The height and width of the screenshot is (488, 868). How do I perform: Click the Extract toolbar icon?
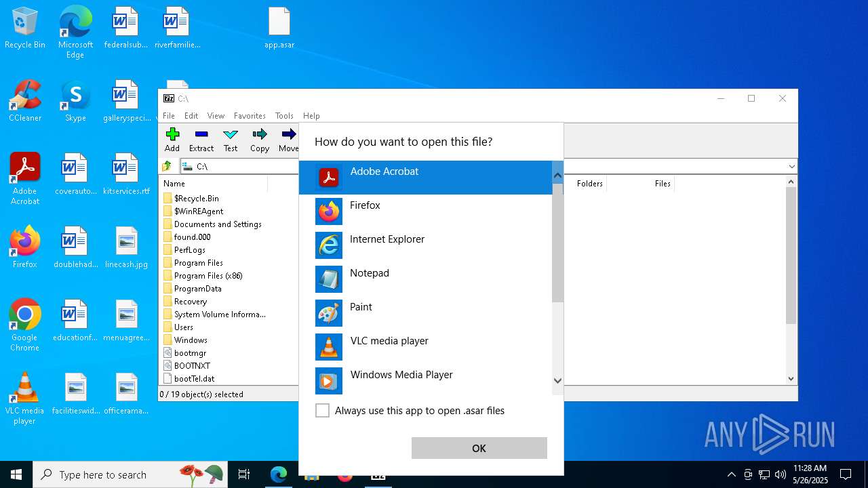(201, 140)
